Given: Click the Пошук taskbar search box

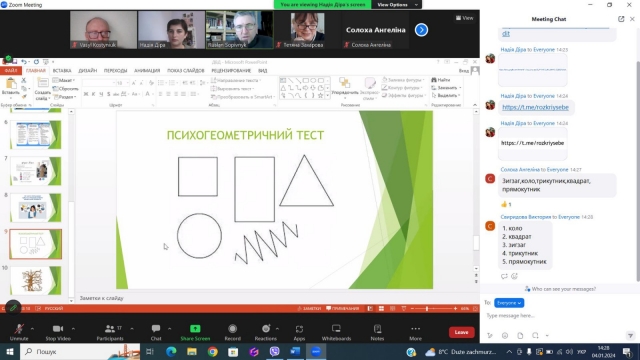Looking at the screenshot, I should tap(80, 351).
